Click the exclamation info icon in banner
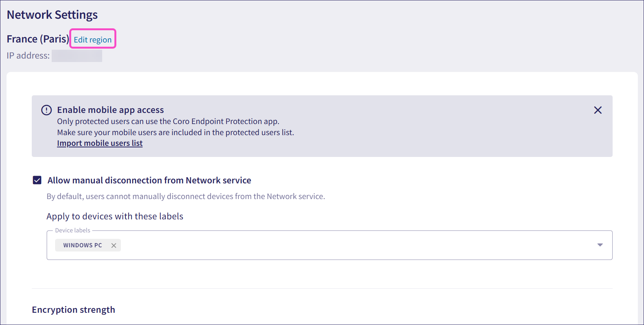Viewport: 644px width, 325px height. [46, 110]
